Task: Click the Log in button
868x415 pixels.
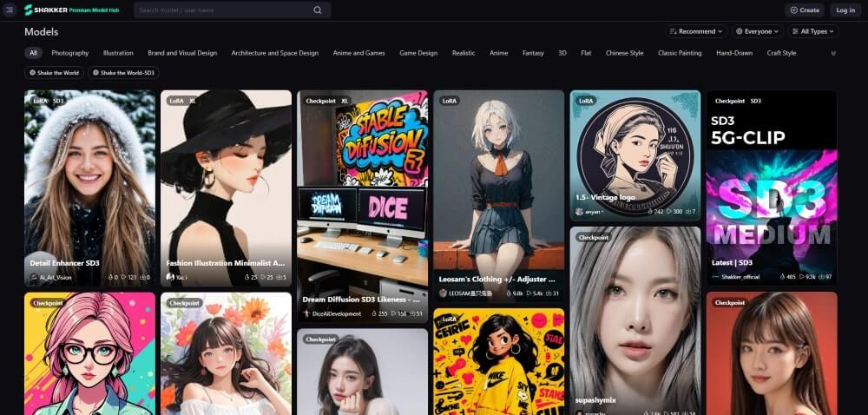Action: click(x=845, y=10)
